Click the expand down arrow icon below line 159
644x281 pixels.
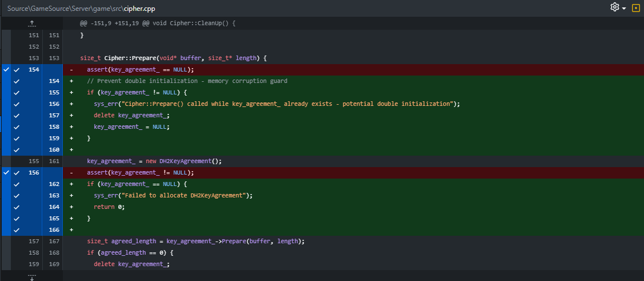pos(32,277)
